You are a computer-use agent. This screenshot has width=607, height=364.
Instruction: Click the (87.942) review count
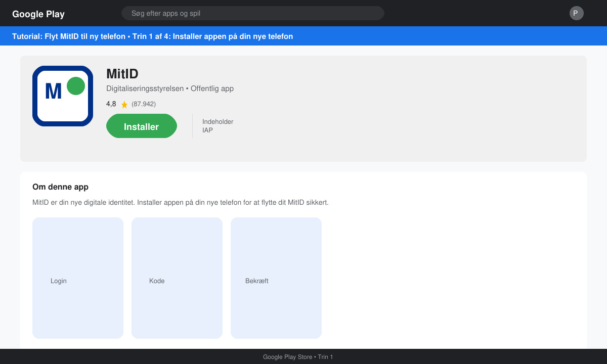144,104
